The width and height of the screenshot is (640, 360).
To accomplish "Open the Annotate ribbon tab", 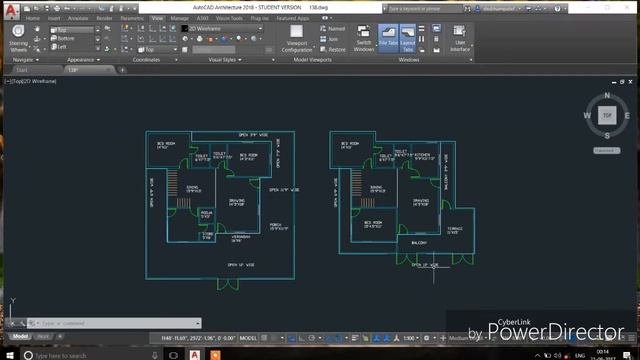I will point(78,18).
